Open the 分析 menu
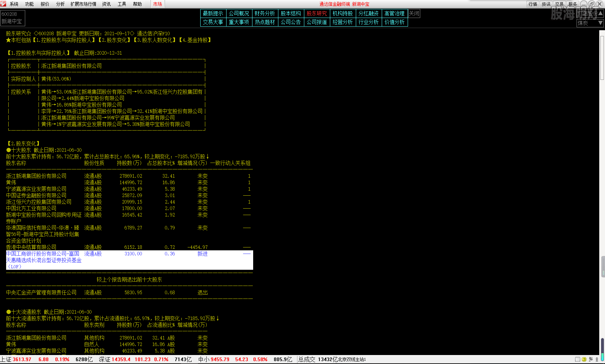 [x=60, y=4]
